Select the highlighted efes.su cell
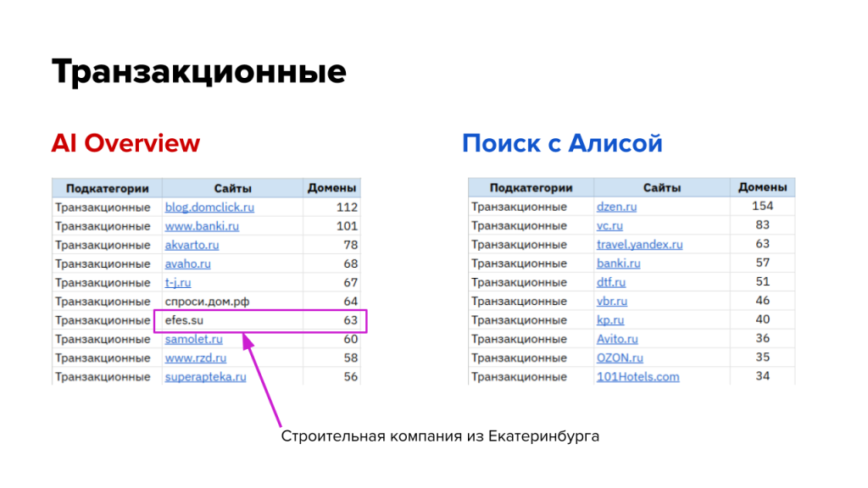 pyautogui.click(x=184, y=320)
